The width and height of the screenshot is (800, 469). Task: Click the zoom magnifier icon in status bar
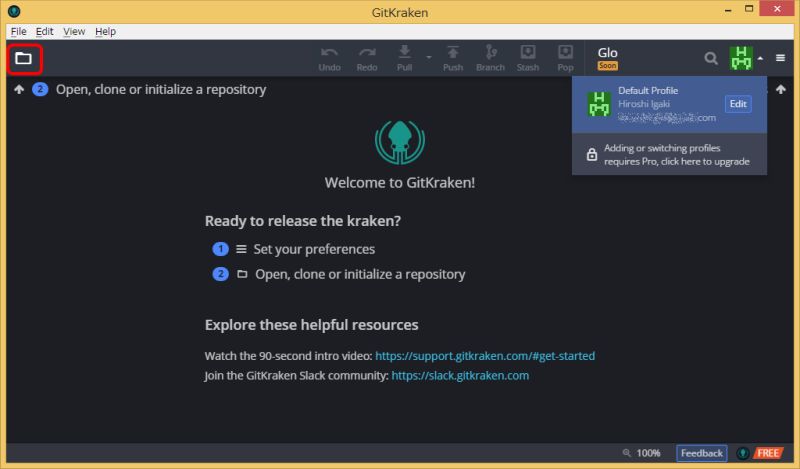click(627, 453)
